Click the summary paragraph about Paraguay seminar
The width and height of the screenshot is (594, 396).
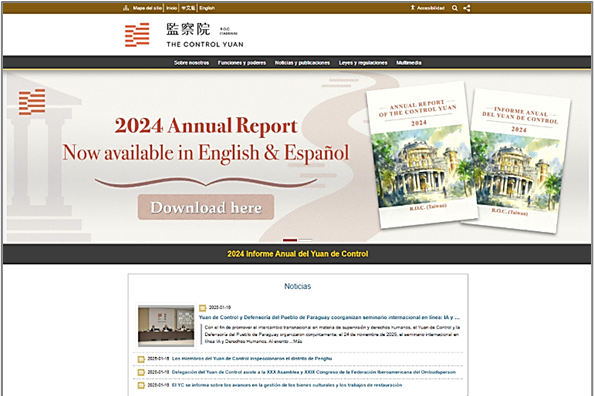[x=332, y=334]
